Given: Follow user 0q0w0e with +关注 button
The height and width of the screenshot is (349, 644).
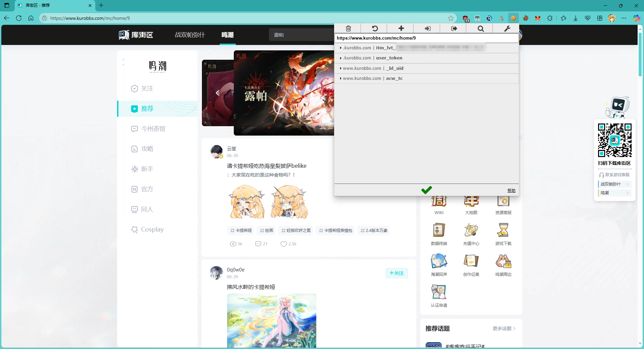Looking at the screenshot, I should click(x=396, y=273).
